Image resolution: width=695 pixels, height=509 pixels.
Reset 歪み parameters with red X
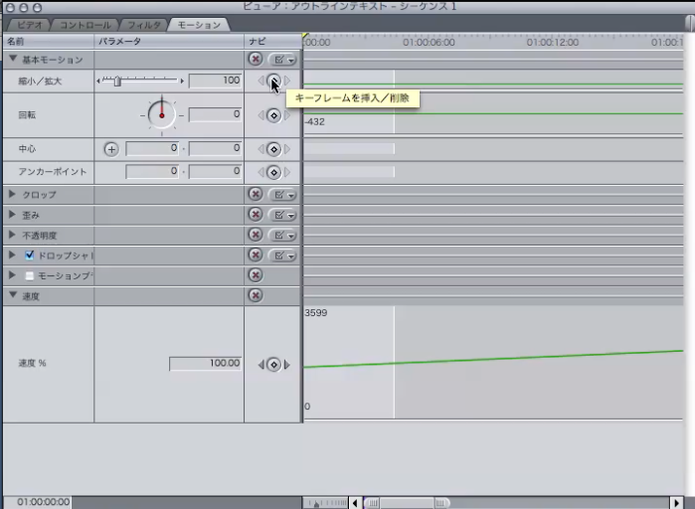tap(255, 215)
